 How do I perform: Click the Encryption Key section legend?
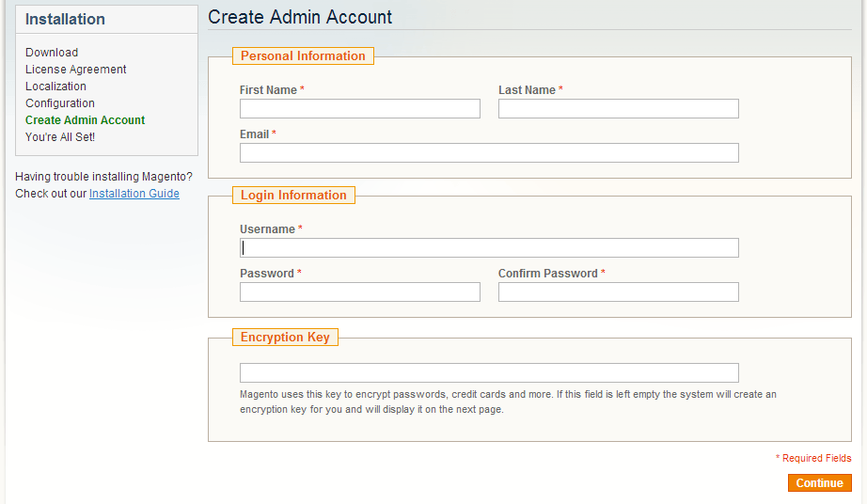pyautogui.click(x=285, y=338)
